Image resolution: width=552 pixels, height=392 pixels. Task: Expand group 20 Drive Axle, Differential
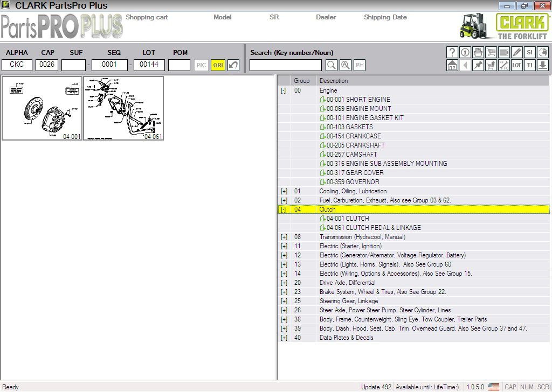tap(284, 283)
